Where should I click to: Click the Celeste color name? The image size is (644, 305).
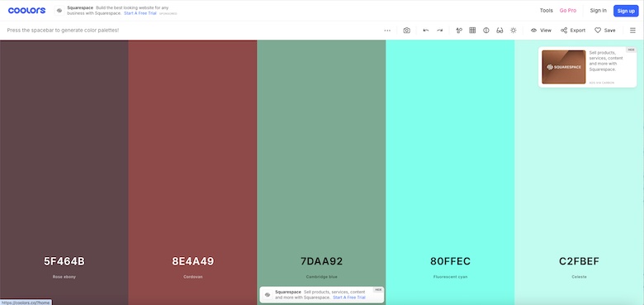click(579, 277)
